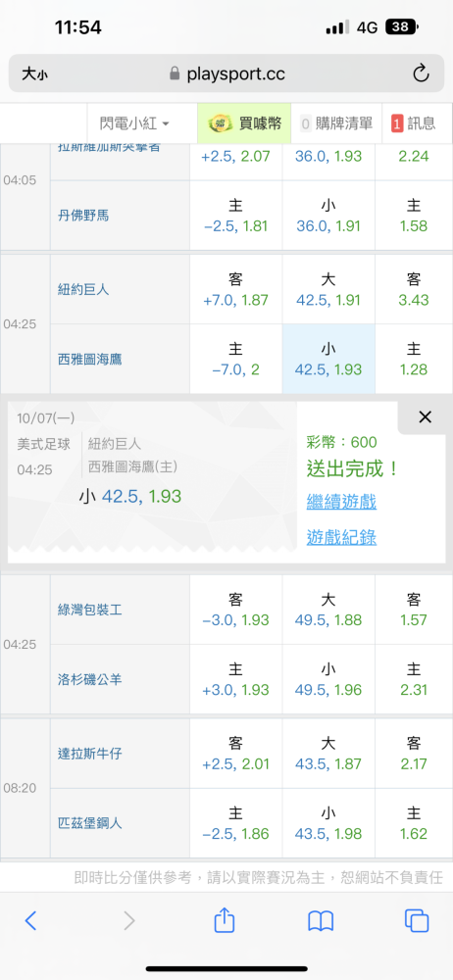The height and width of the screenshot is (980, 453).
Task: Open the 購牌清單 tab
Action: coord(336,123)
